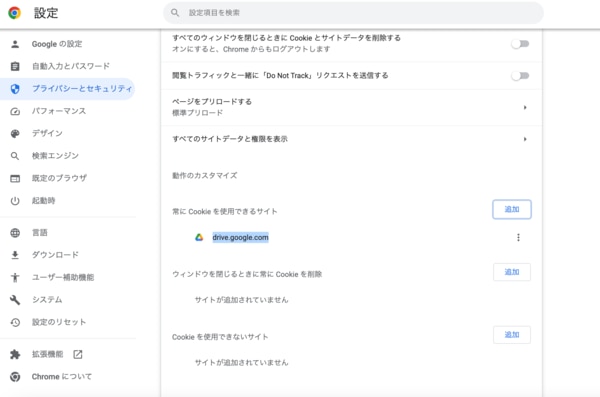Click the accessibility icon for ユーザー補助機能
Image resolution: width=600 pixels, height=397 pixels.
pos(15,277)
